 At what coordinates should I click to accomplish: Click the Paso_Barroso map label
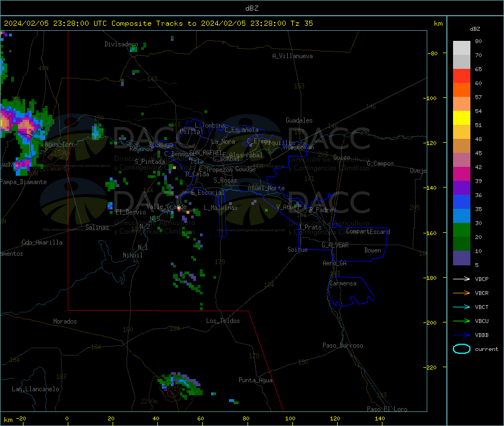(343, 345)
